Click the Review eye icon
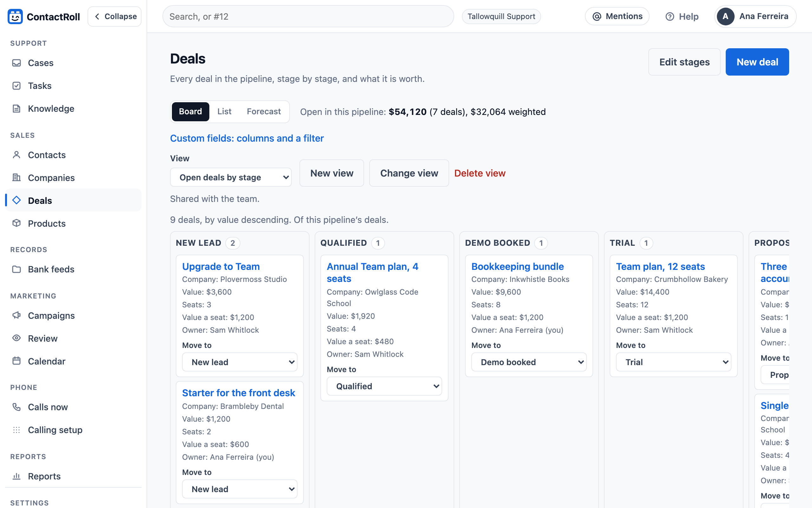Viewport: 812px width, 508px height. [x=16, y=338]
